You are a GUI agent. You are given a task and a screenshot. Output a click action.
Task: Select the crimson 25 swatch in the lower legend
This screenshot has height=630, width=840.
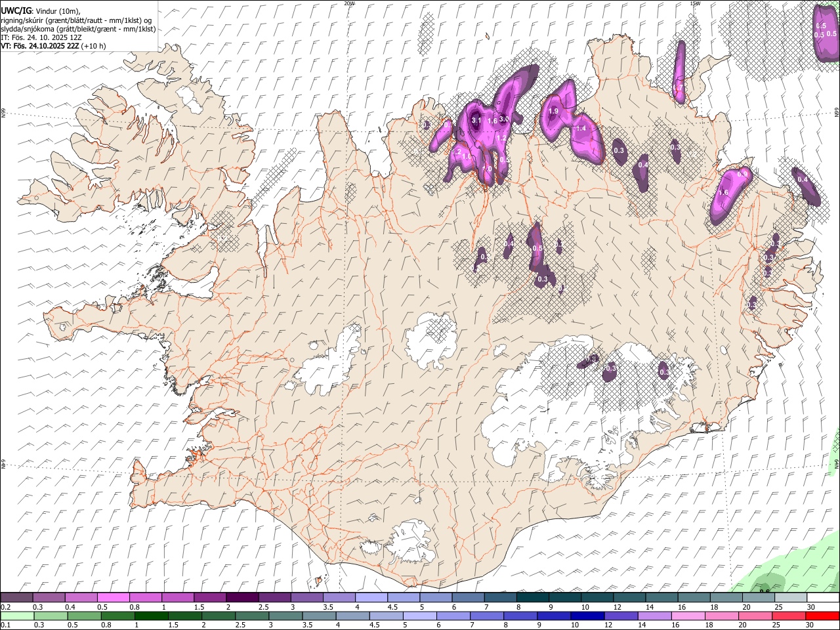[x=789, y=616]
